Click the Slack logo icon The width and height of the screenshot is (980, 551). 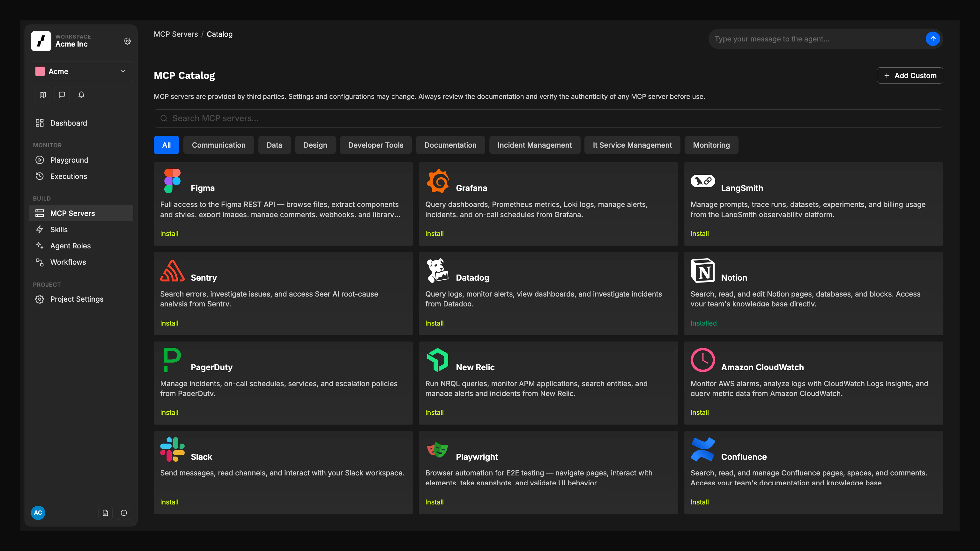pyautogui.click(x=172, y=450)
